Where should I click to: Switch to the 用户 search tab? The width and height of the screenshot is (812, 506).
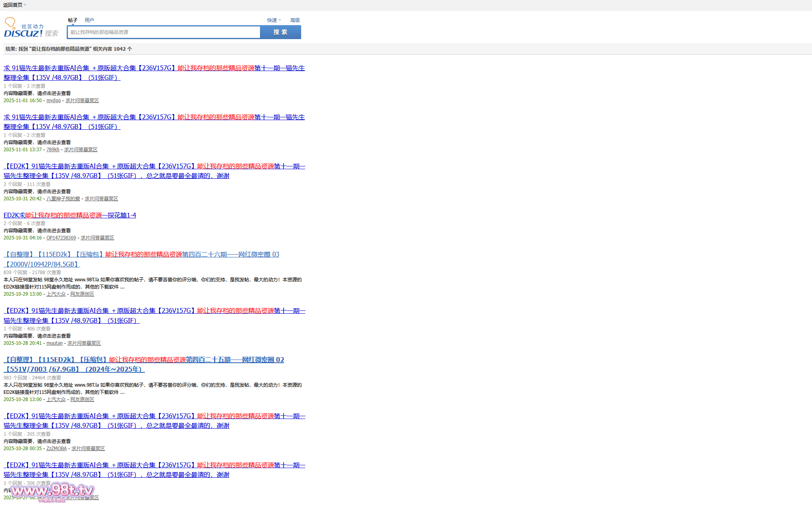[x=89, y=20]
